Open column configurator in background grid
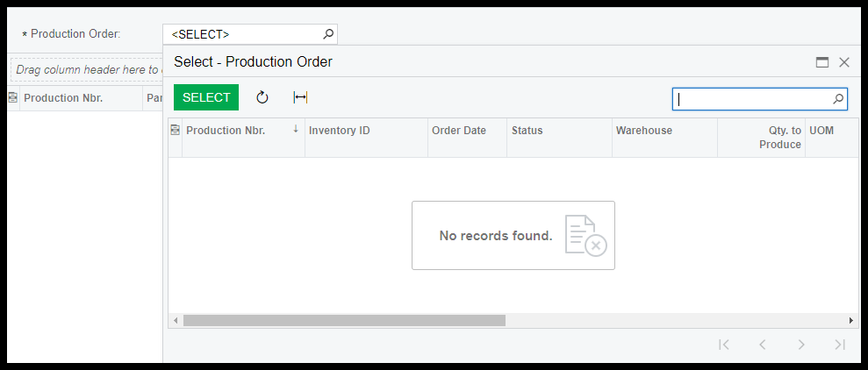The image size is (868, 370). click(13, 98)
